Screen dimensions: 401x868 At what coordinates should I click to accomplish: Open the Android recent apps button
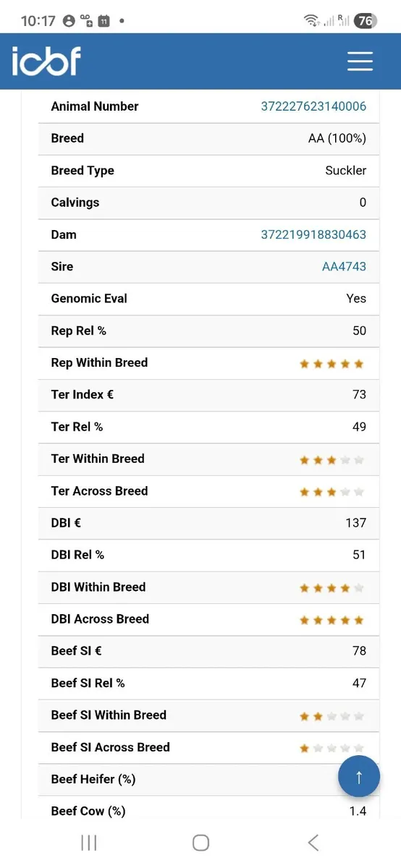(89, 842)
